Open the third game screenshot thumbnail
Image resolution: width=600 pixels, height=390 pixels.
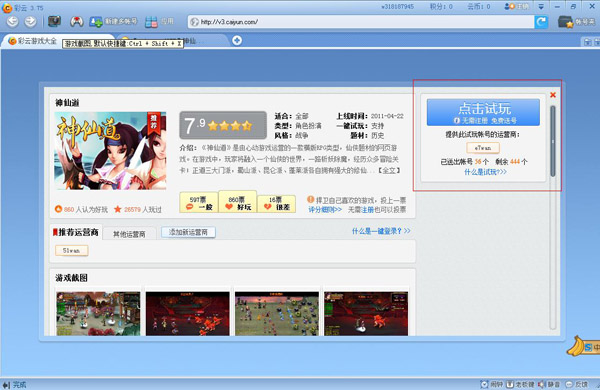click(277, 313)
